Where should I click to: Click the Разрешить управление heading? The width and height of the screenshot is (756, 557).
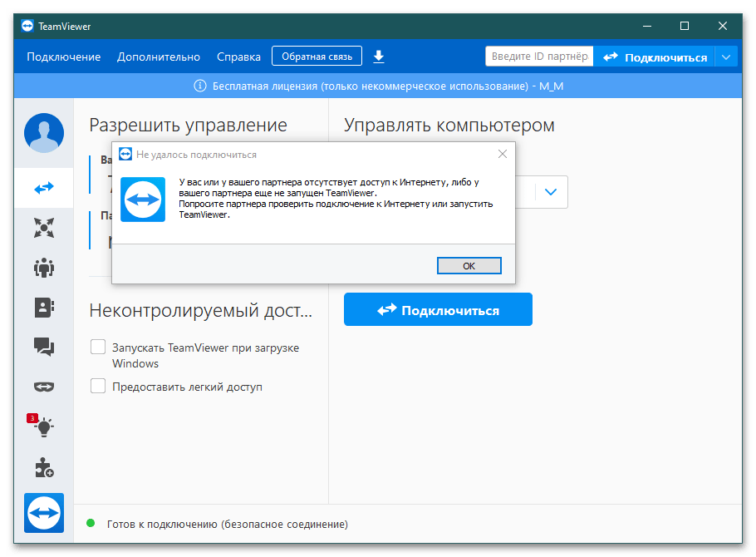tap(188, 125)
